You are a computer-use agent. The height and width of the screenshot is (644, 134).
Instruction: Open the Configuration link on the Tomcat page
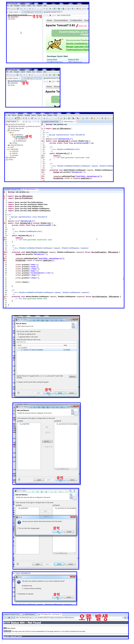76,21
